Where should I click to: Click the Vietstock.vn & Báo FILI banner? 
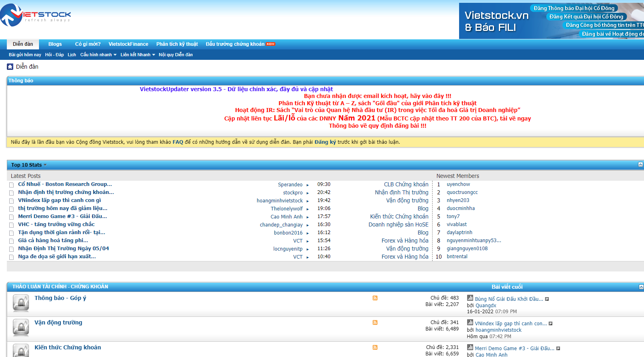pos(552,21)
